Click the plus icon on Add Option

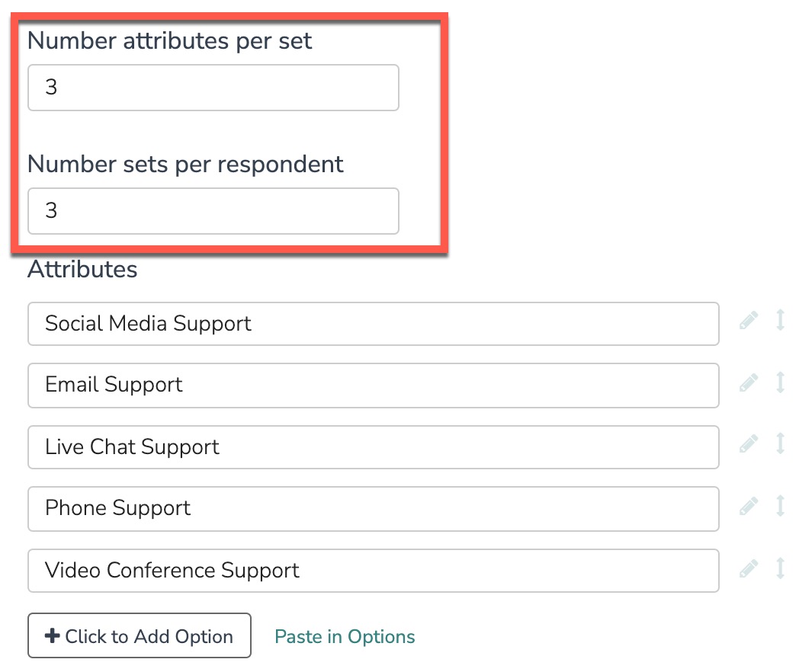(x=53, y=636)
